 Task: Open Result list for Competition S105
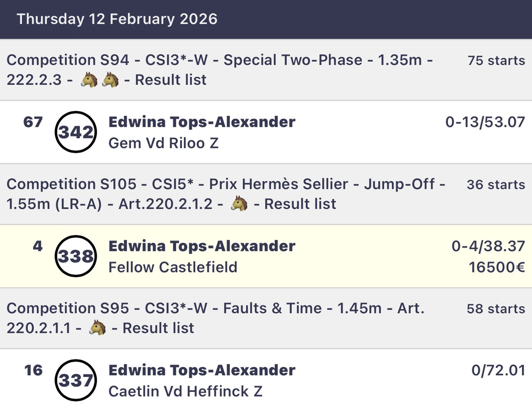pyautogui.click(x=300, y=204)
